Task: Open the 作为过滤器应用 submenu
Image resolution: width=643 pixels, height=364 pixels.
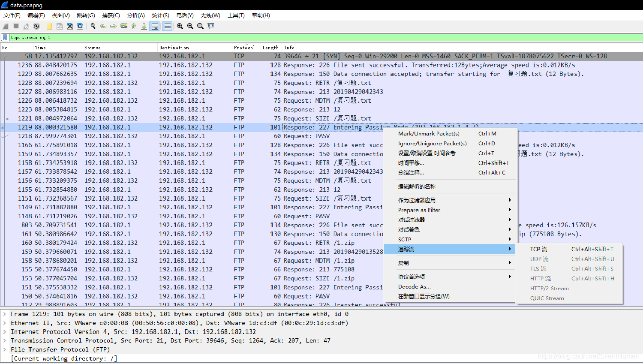Action: click(x=450, y=200)
